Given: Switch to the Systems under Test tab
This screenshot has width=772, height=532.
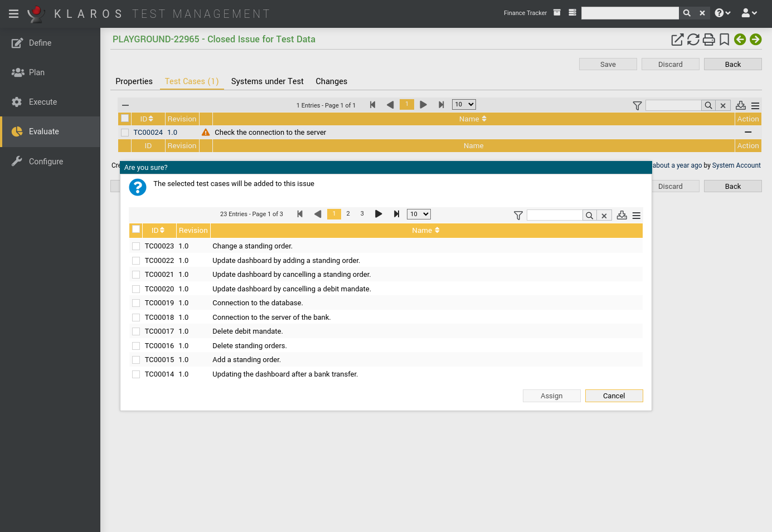Looking at the screenshot, I should click(x=267, y=81).
